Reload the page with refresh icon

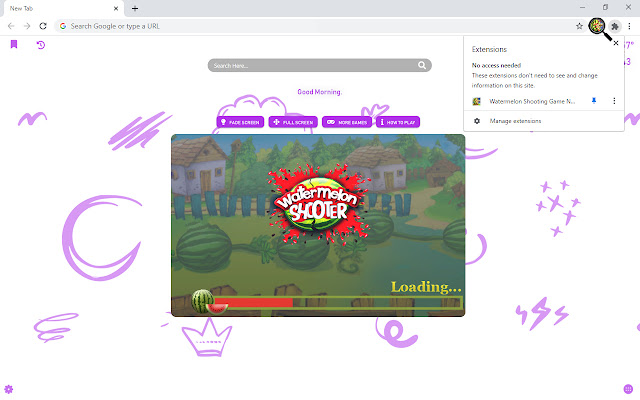coord(43,26)
